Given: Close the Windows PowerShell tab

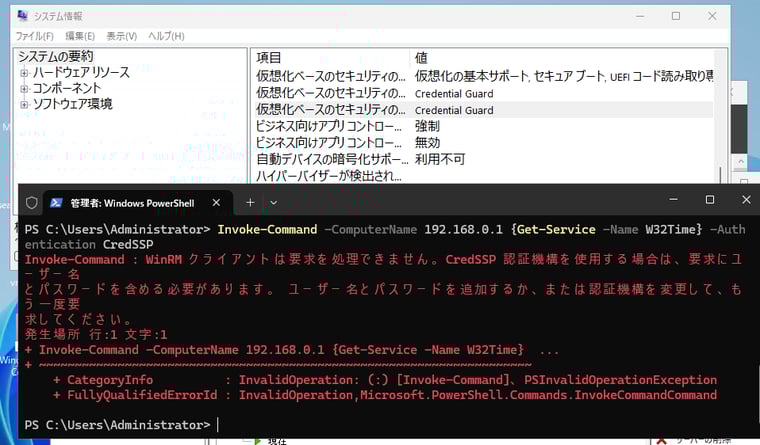Looking at the screenshot, I should (x=216, y=203).
